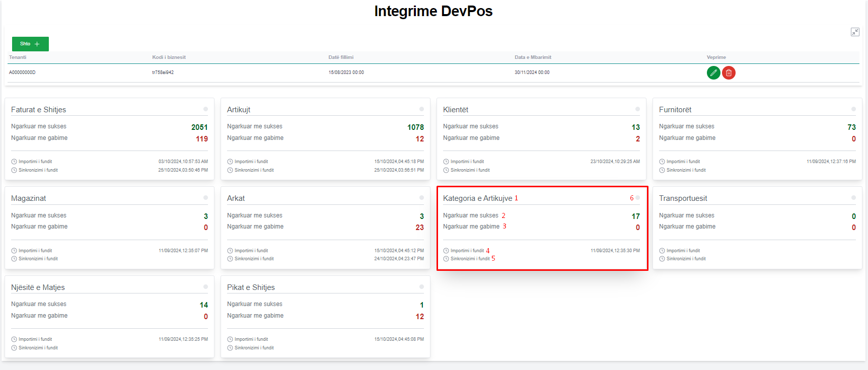This screenshot has width=868, height=370.
Task: Open the Kategoria e Artikujve card title
Action: [x=477, y=198]
